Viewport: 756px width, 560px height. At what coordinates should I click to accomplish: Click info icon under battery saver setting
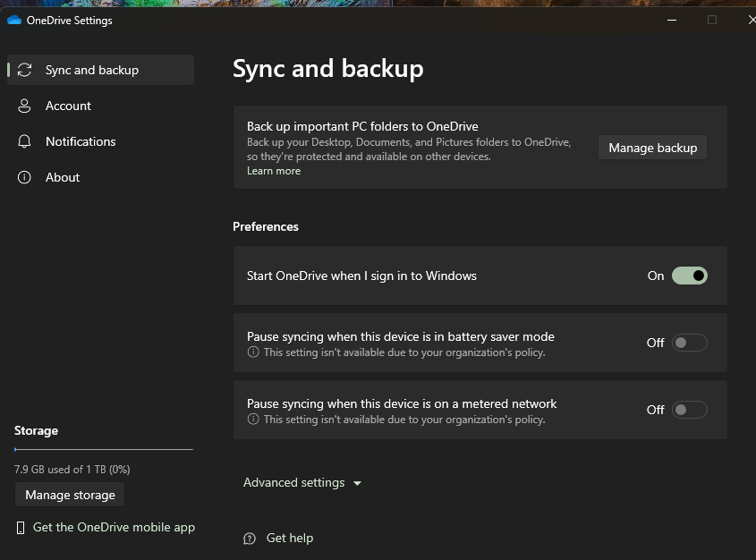click(253, 352)
